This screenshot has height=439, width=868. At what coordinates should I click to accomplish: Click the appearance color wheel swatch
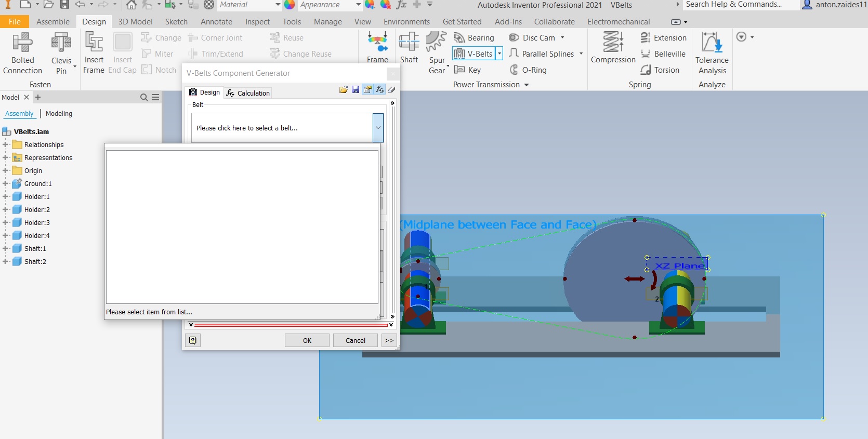coord(290,5)
